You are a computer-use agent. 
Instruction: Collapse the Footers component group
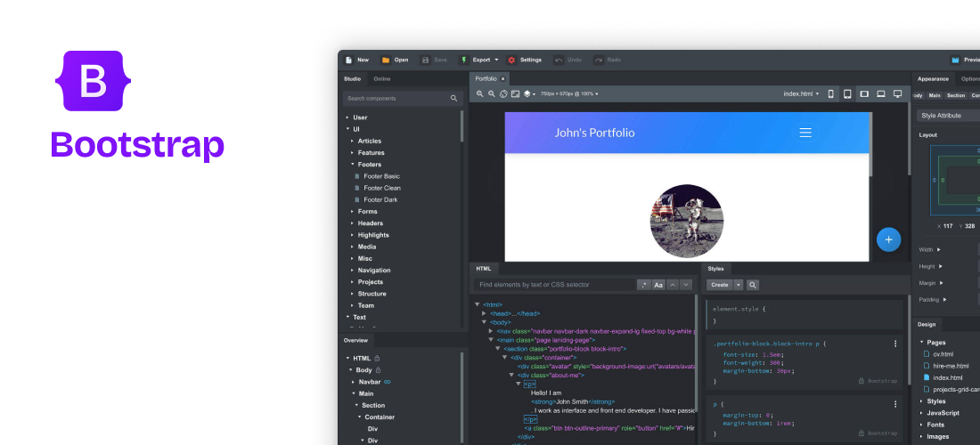(353, 165)
